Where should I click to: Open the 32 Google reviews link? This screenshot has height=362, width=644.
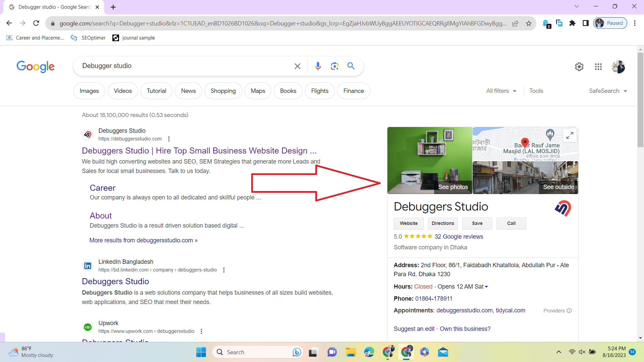[x=459, y=236]
